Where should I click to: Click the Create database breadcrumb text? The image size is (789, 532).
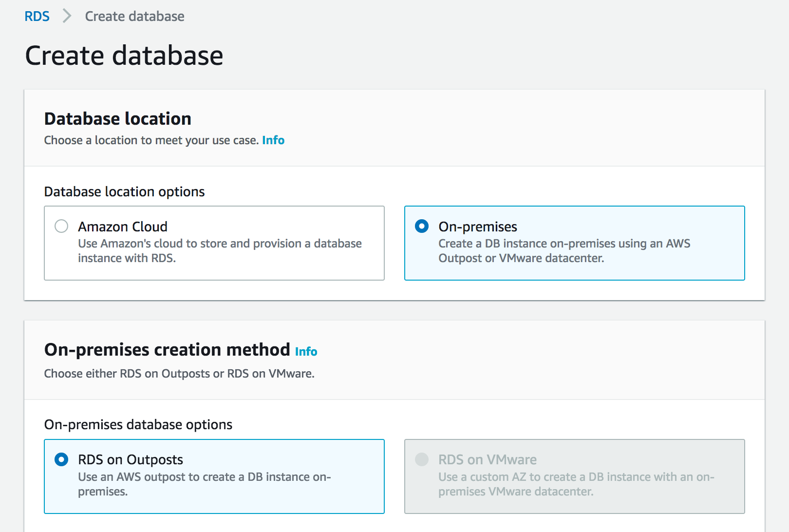[x=134, y=17]
